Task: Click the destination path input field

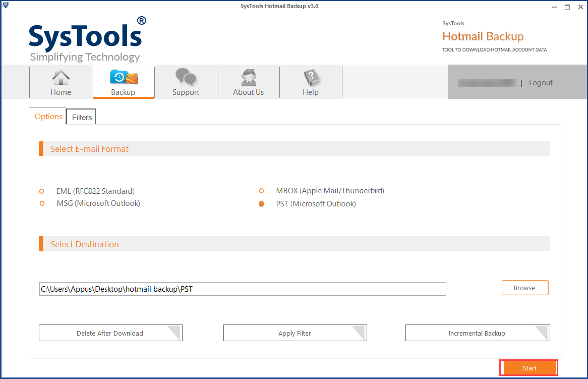Action: [x=243, y=289]
